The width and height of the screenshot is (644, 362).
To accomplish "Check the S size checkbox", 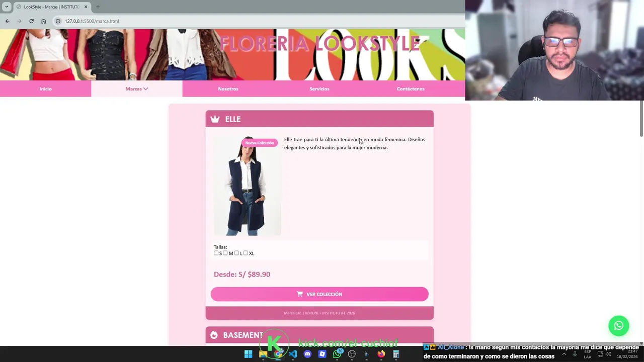I will [216, 253].
